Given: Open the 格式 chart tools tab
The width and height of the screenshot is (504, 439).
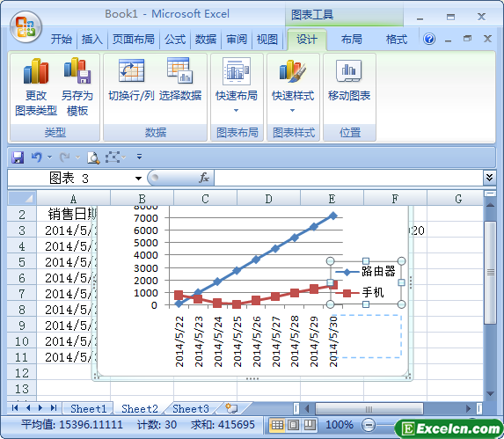Looking at the screenshot, I should click(x=397, y=40).
